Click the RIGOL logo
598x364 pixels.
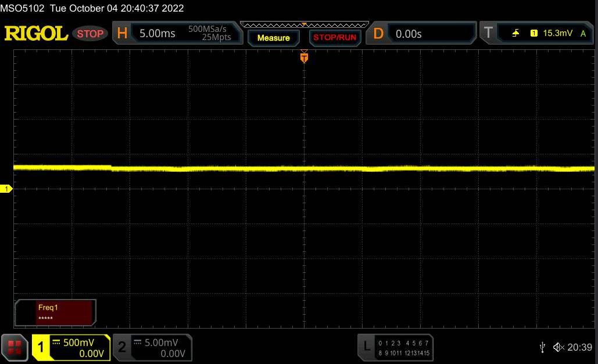tap(36, 34)
